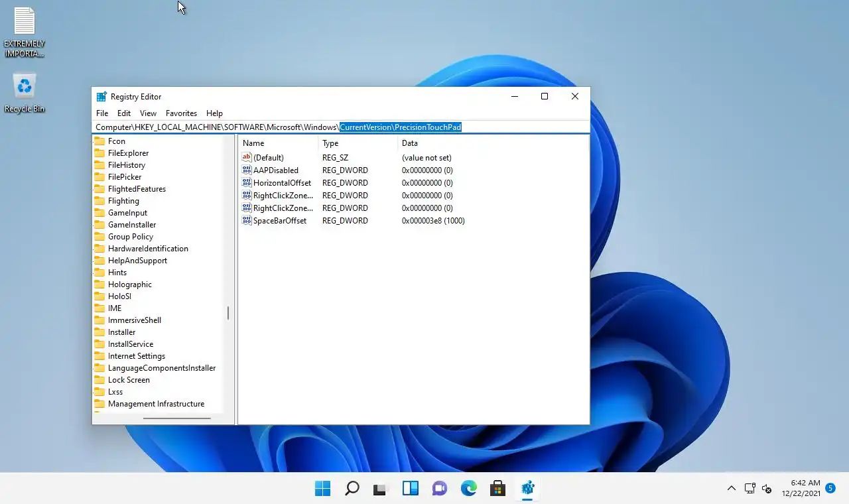Select the Flighting folder icon
This screenshot has height=504, width=849.
pyautogui.click(x=99, y=201)
